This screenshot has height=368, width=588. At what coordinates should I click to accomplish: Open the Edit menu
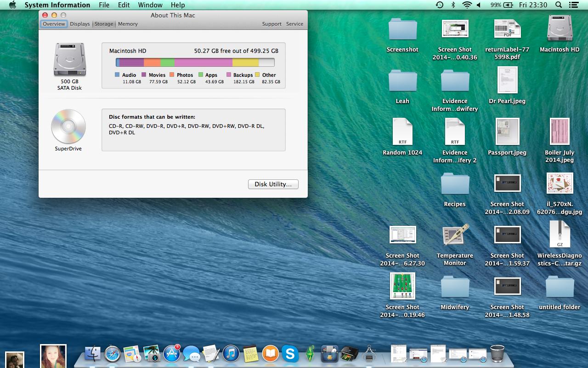[x=124, y=5]
